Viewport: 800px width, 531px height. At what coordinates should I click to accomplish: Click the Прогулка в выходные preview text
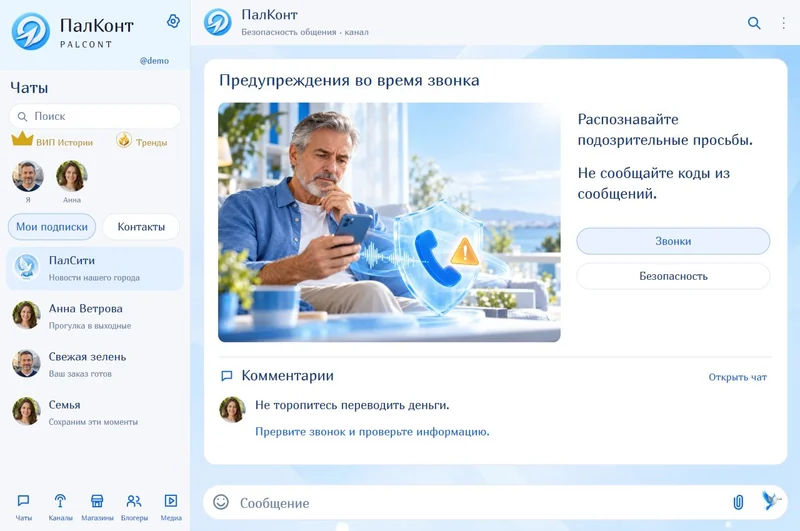pyautogui.click(x=90, y=325)
